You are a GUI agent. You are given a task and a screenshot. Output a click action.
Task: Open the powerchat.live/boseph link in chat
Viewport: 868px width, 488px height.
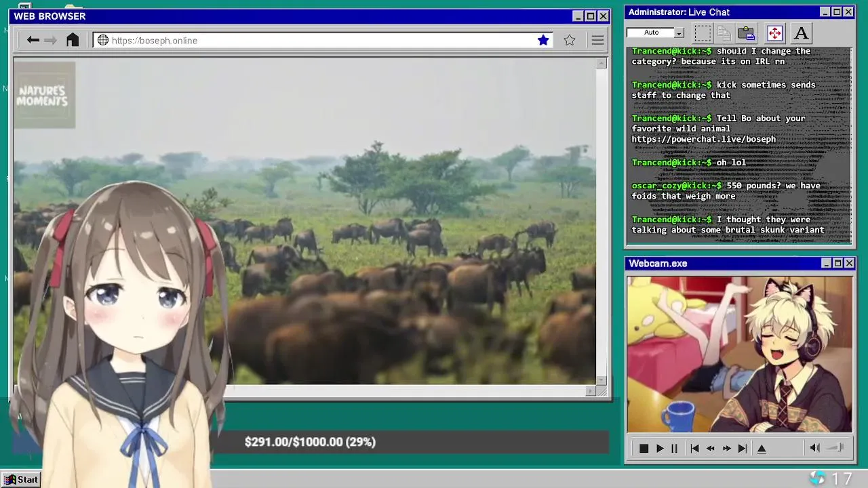(x=703, y=139)
